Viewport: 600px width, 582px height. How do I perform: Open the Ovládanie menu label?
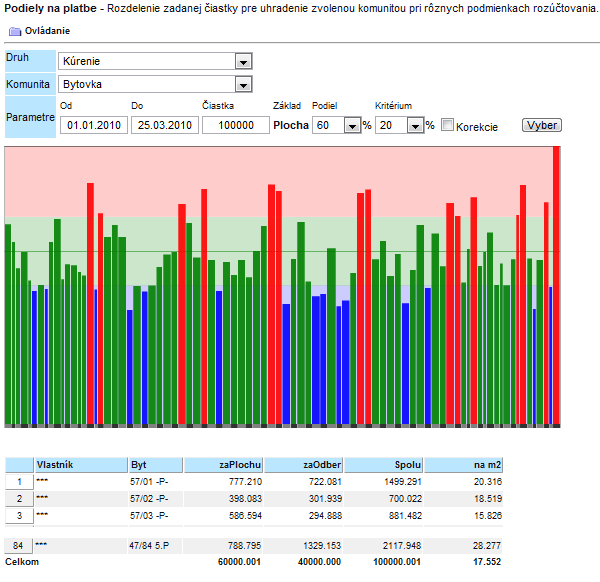click(x=47, y=31)
